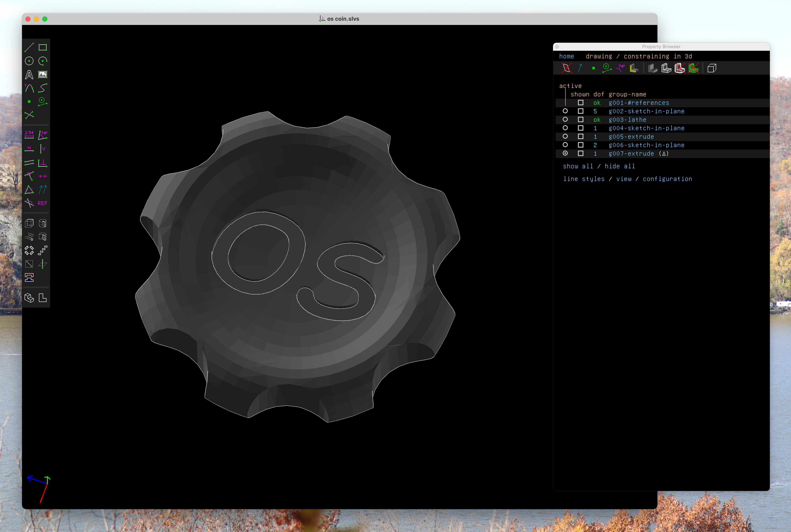Apply distance constraint showing 2.54
791x532 pixels.
click(x=29, y=135)
